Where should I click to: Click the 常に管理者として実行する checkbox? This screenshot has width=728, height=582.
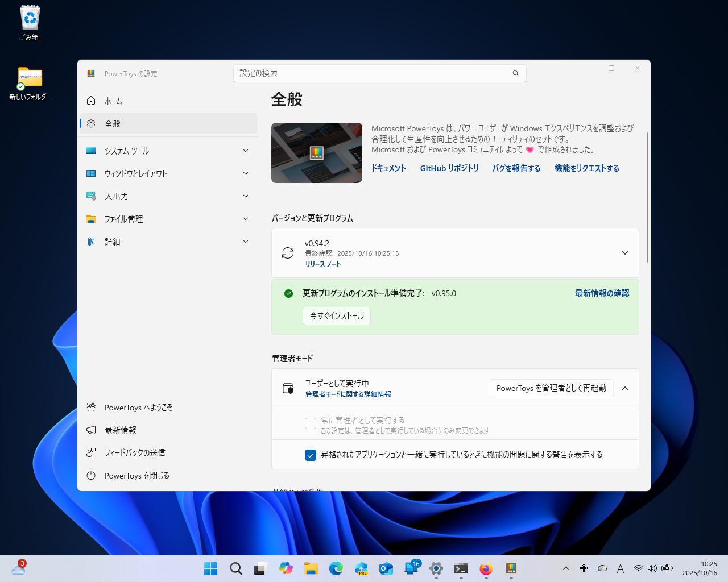pos(311,423)
